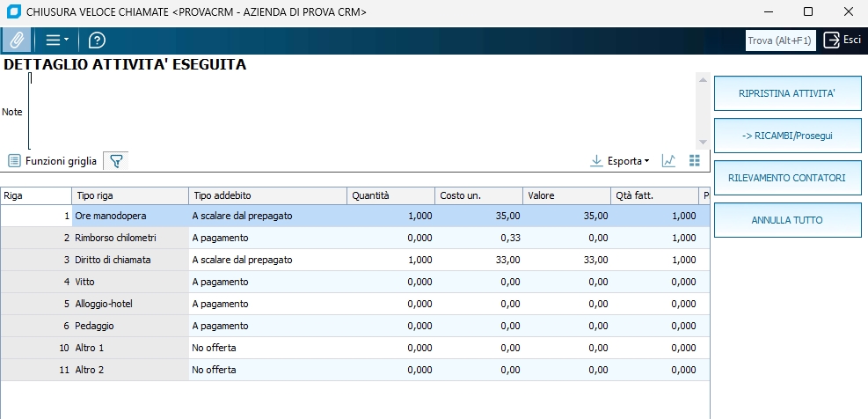
Task: Click the ANNULLA TUTTO button
Action: click(787, 219)
